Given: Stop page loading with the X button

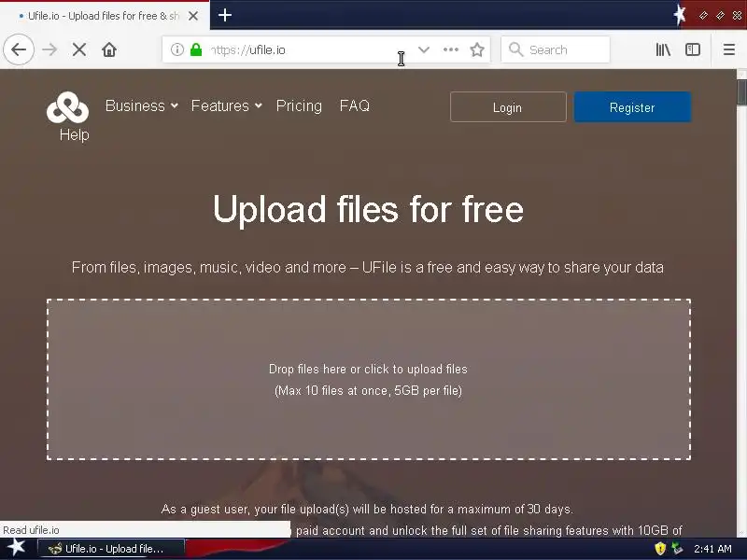Looking at the screenshot, I should [x=79, y=49].
